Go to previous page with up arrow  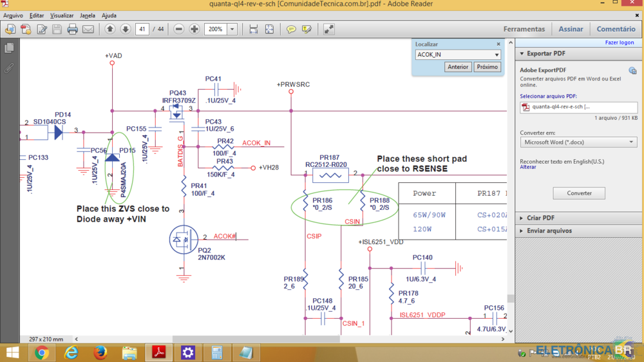[110, 29]
